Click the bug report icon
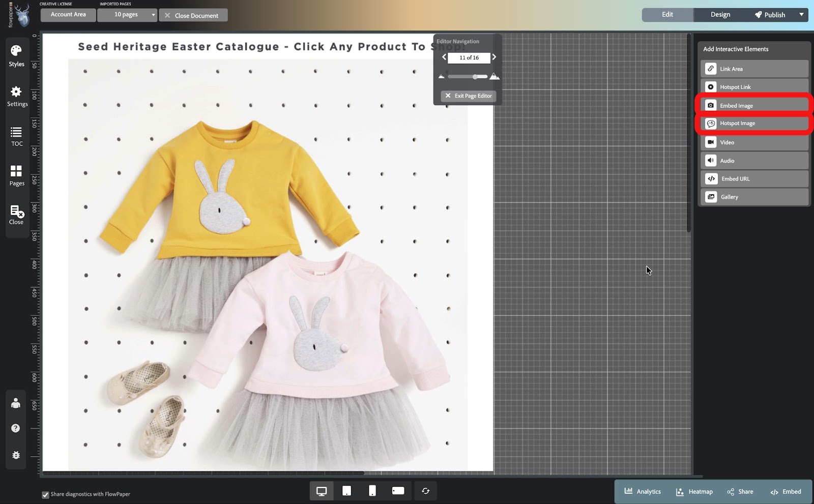 [16, 455]
